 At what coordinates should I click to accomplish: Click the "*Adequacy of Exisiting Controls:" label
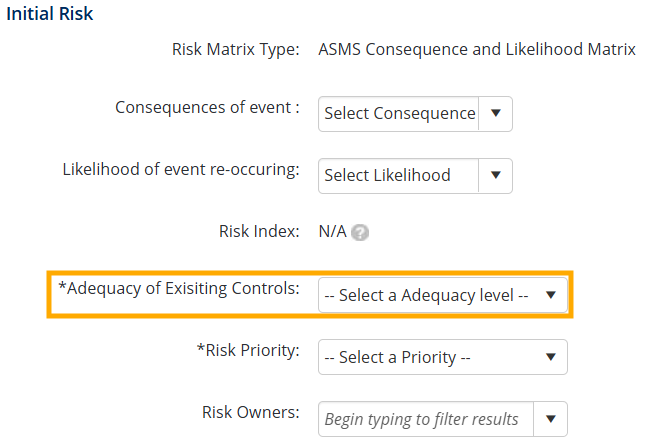point(179,289)
